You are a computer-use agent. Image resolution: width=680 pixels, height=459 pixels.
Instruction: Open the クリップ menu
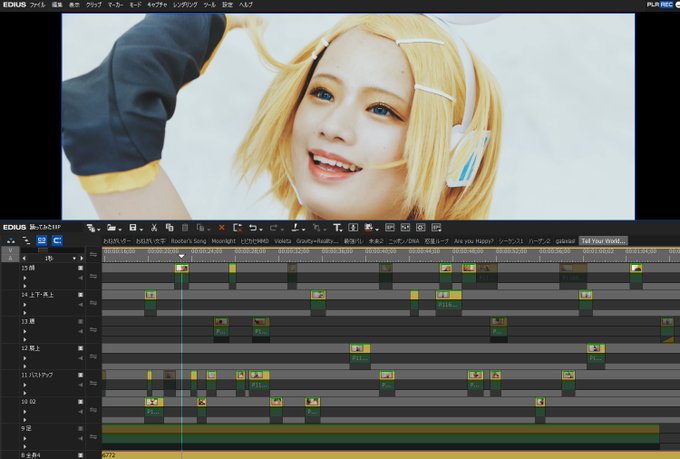[x=94, y=5]
